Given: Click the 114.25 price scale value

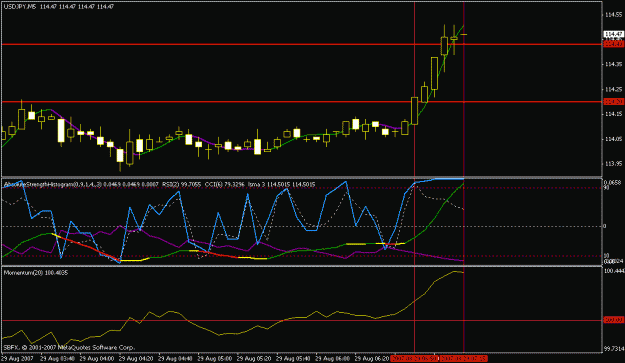Looking at the screenshot, I should pos(613,89).
